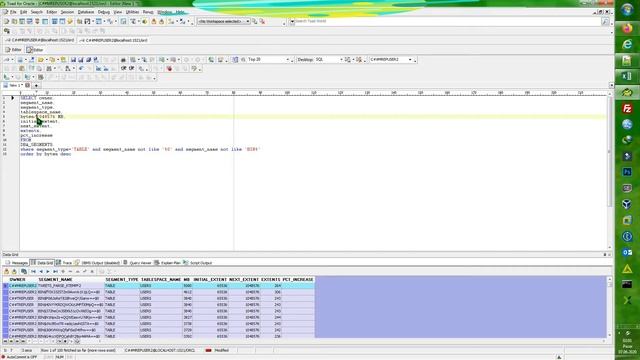
Task: Expand the workspace selection combo box
Action: (x=247, y=21)
